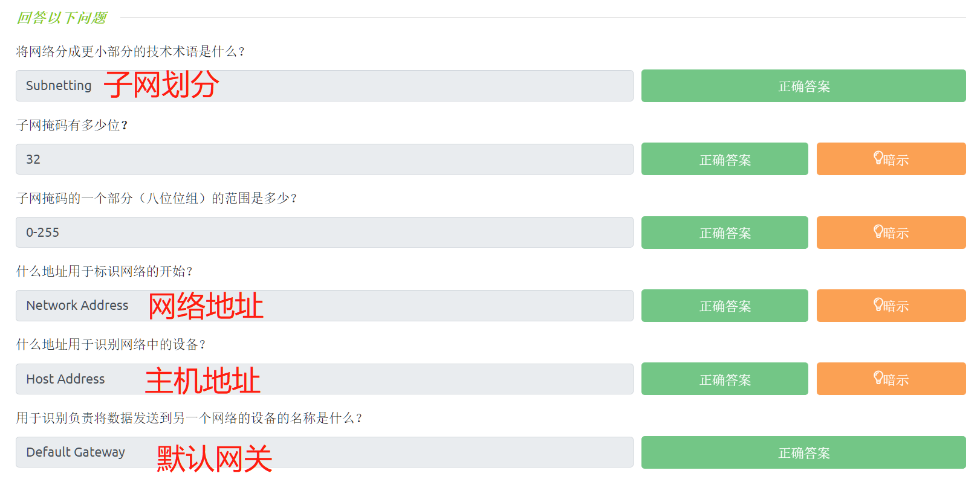Submit the Subnetting answer with 正确答案
Image resolution: width=980 pixels, height=482 pixels.
click(x=803, y=86)
